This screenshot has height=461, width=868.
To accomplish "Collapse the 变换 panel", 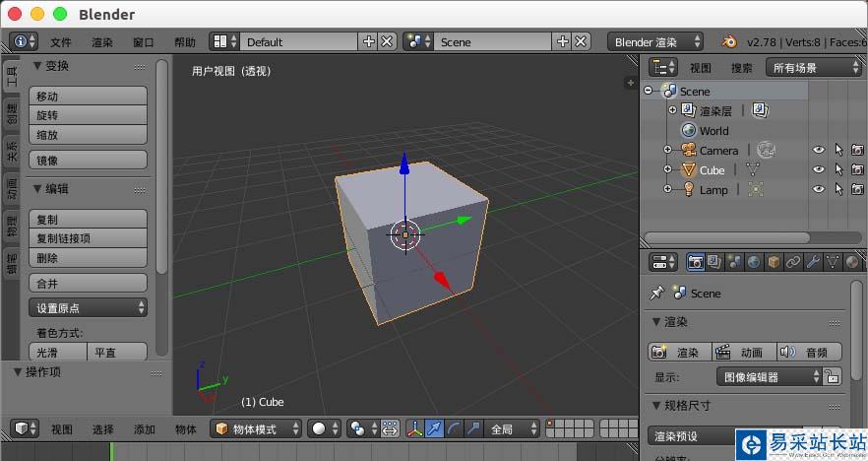I will [x=37, y=65].
